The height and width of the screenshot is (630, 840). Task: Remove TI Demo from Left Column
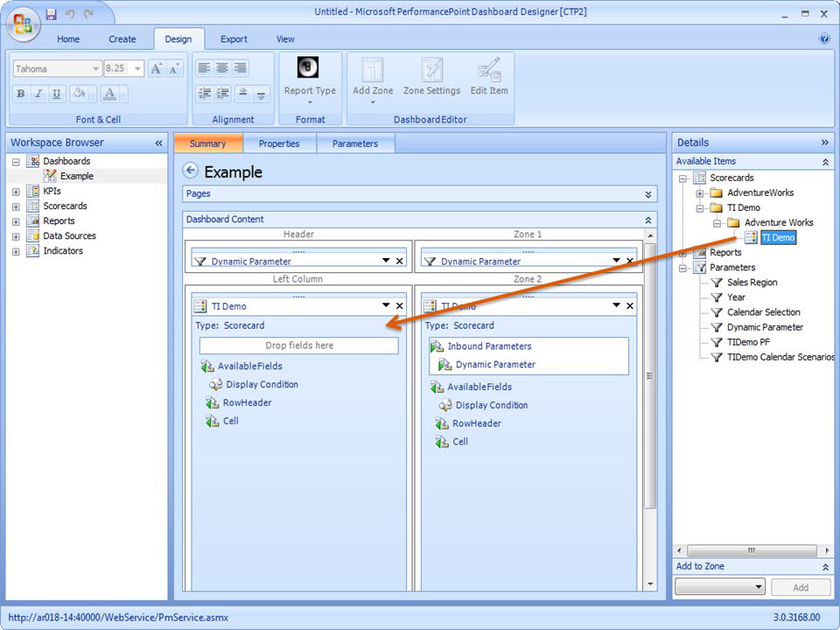(400, 306)
